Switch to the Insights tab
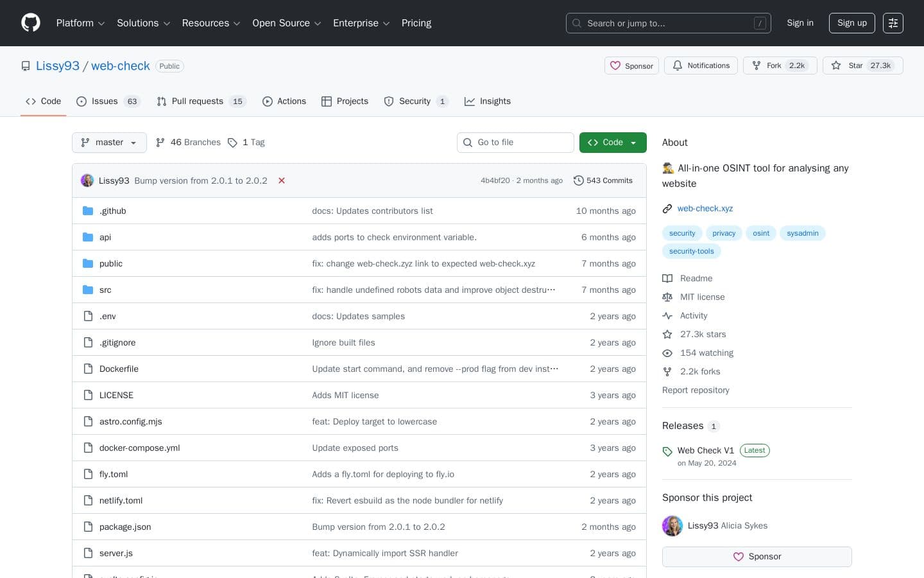Viewport: 924px width, 578px height. coord(488,101)
